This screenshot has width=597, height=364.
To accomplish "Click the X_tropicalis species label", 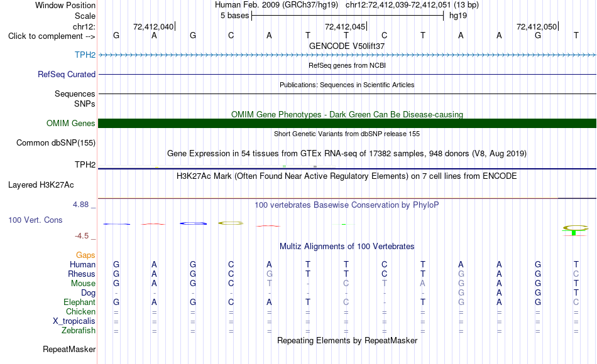I will coord(74,321).
